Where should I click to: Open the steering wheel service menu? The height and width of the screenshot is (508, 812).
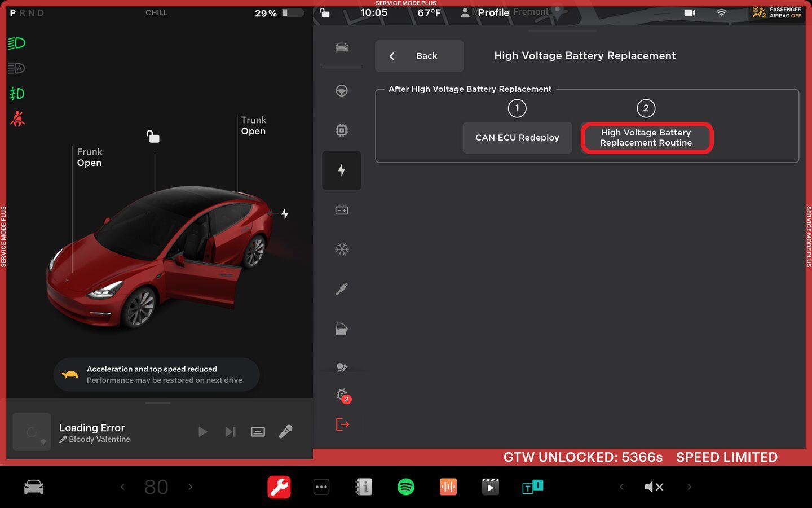point(342,91)
